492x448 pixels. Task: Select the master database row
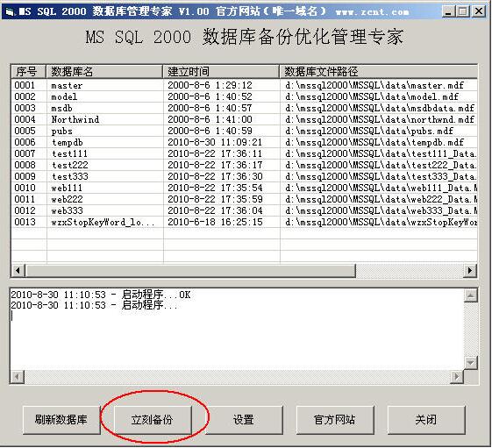(244, 85)
